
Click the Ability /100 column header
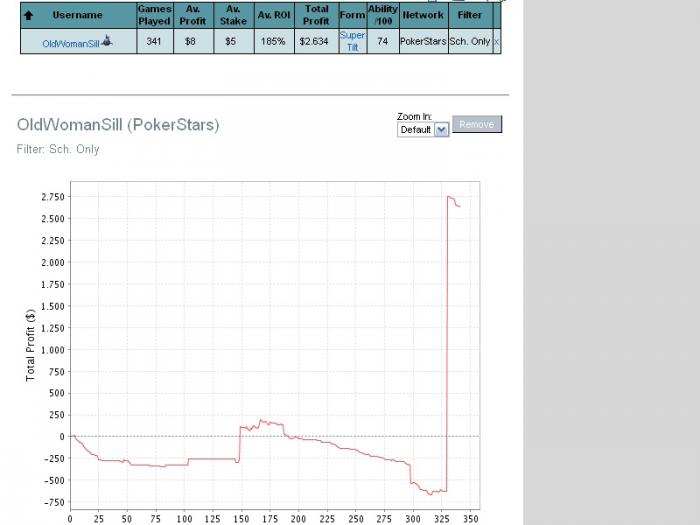coord(383,15)
